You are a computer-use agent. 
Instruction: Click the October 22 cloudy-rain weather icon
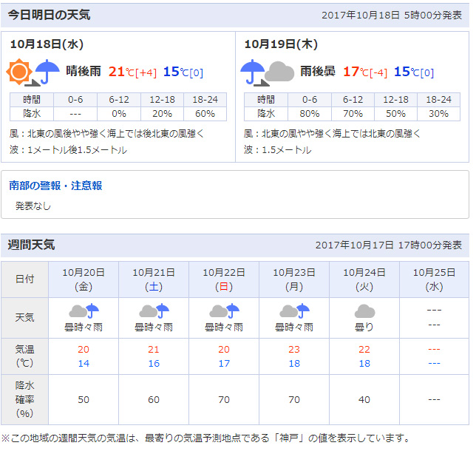tap(224, 311)
